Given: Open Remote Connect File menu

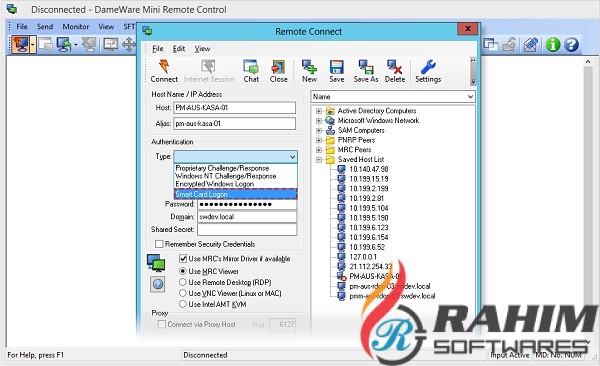Looking at the screenshot, I should coord(157,49).
